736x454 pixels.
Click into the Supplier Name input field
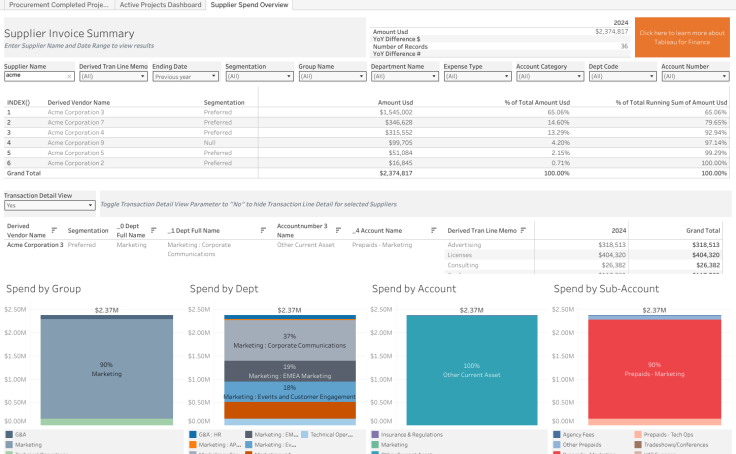tap(35, 76)
